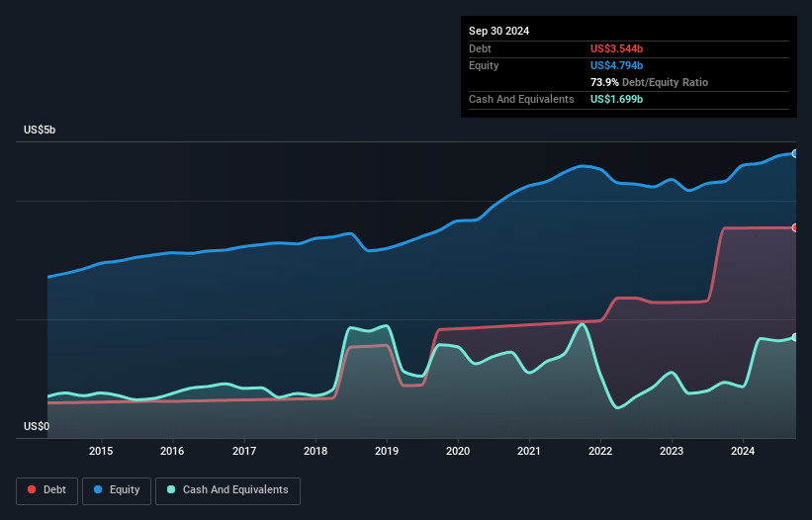This screenshot has height=520, width=812.
Task: Click the Sep 30 2024 tooltip date
Action: point(498,31)
